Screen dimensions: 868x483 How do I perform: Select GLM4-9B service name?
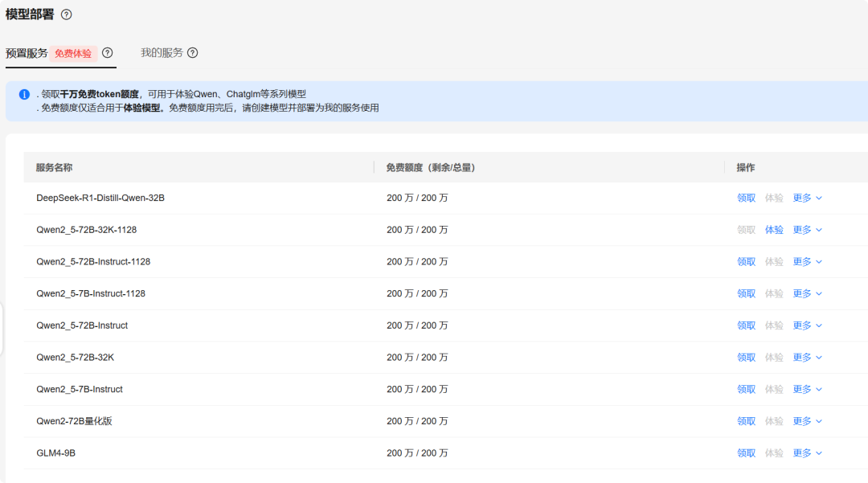56,453
